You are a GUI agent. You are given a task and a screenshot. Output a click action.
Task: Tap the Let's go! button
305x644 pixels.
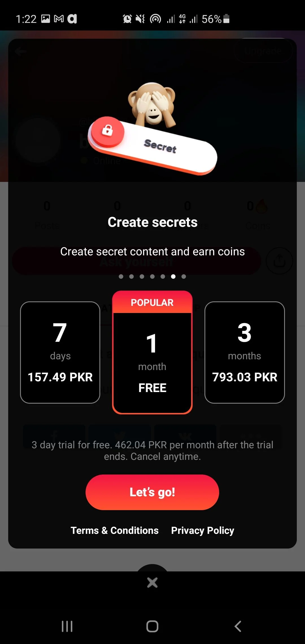point(152,492)
